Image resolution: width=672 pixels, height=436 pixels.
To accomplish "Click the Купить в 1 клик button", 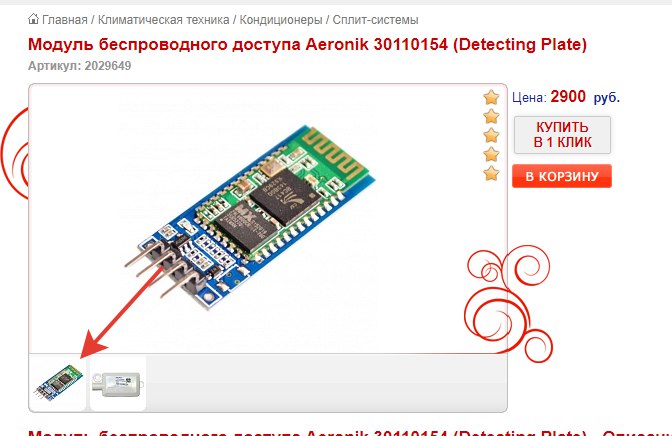I will 562,135.
